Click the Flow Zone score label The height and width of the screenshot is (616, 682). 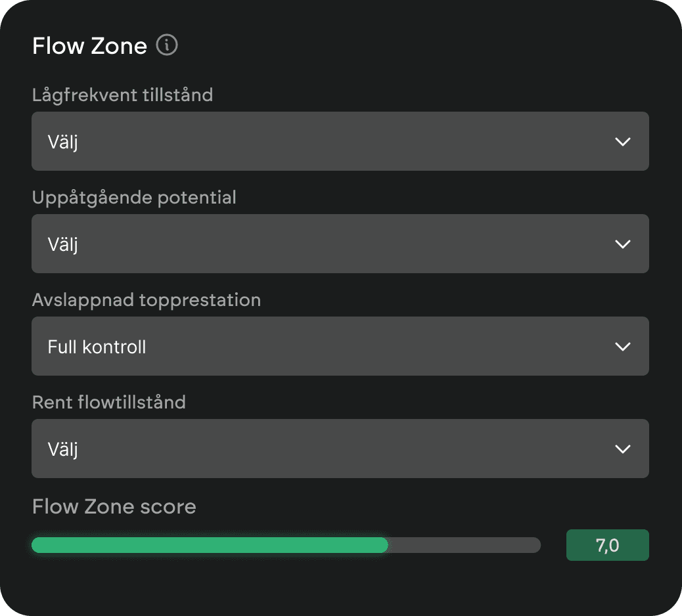click(114, 506)
